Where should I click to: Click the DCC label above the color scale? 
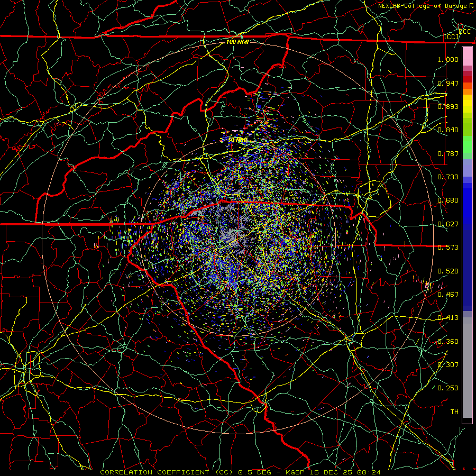point(464,32)
